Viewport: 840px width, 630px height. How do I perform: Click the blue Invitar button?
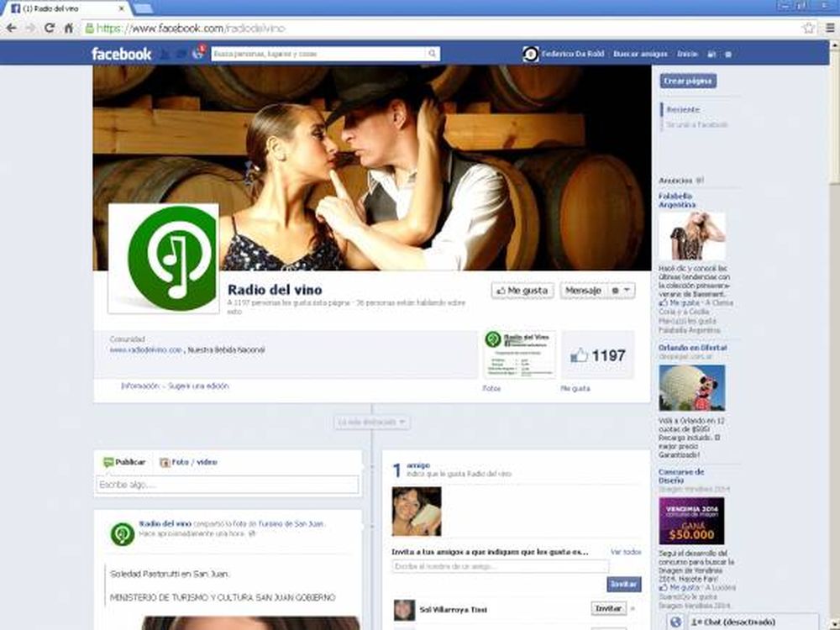(x=624, y=584)
